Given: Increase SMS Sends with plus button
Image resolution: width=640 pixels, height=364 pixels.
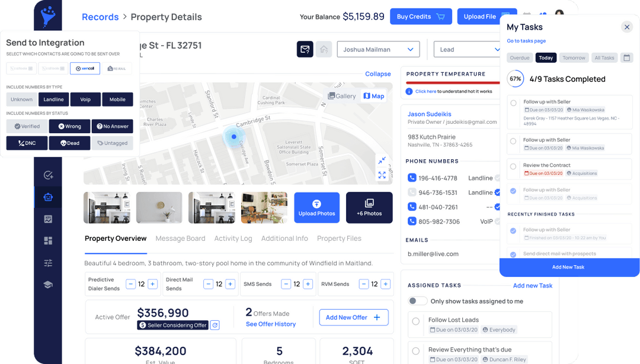Looking at the screenshot, I should [x=308, y=284].
